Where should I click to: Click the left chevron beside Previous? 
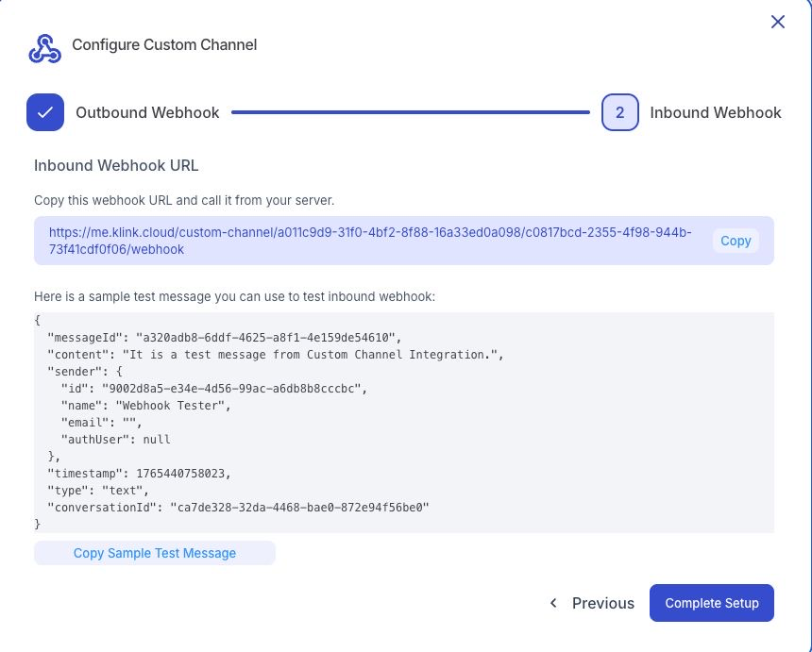[554, 603]
